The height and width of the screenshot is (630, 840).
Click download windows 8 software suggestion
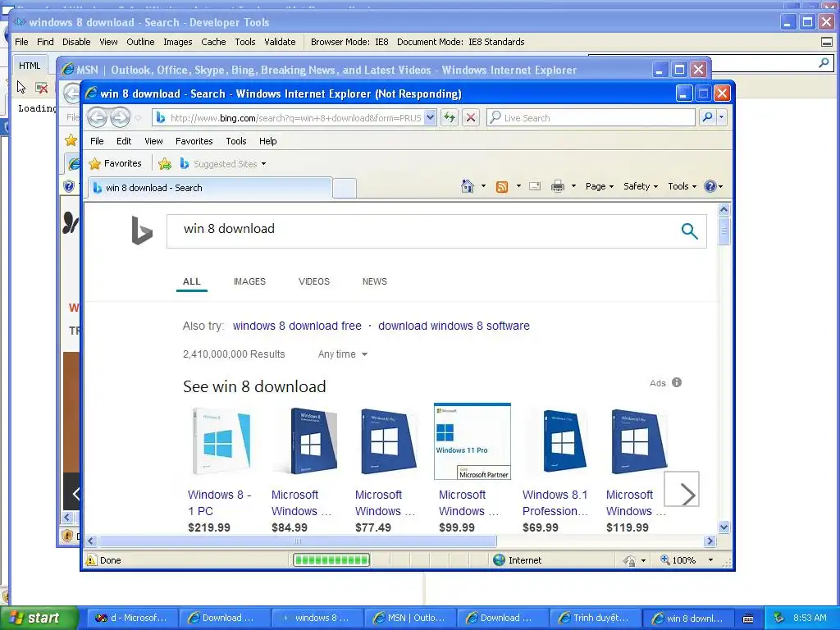[454, 326]
